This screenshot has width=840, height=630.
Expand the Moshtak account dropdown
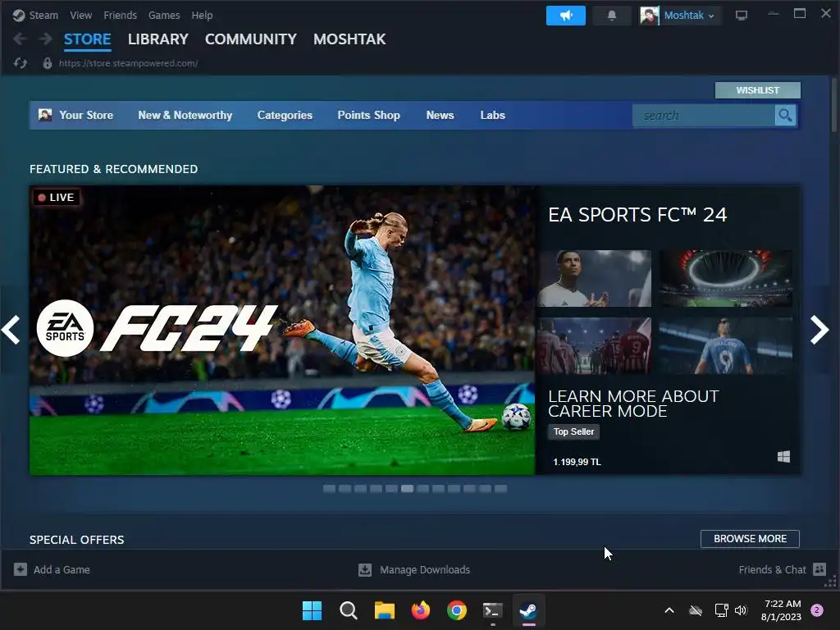[x=689, y=16]
